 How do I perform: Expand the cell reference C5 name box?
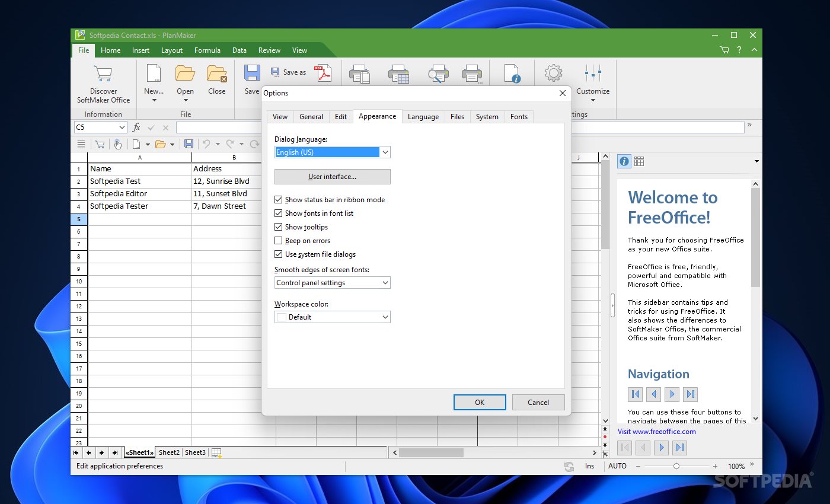click(x=122, y=127)
